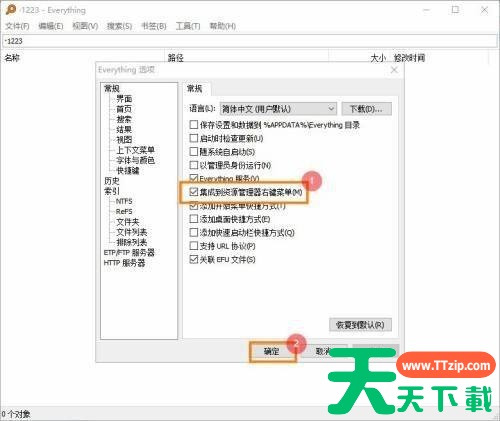Select 上下文菜单 in the options tree
Viewport: 500px width, 421px height.
135,150
